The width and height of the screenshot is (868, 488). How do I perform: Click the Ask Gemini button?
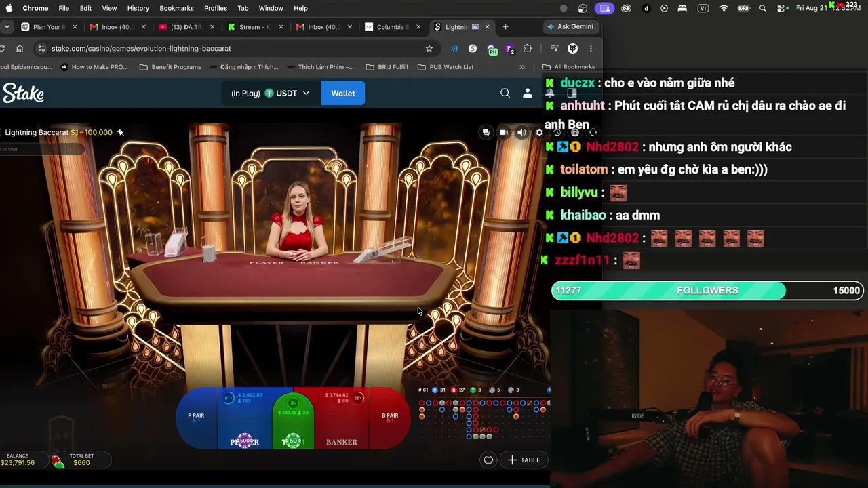click(x=570, y=26)
